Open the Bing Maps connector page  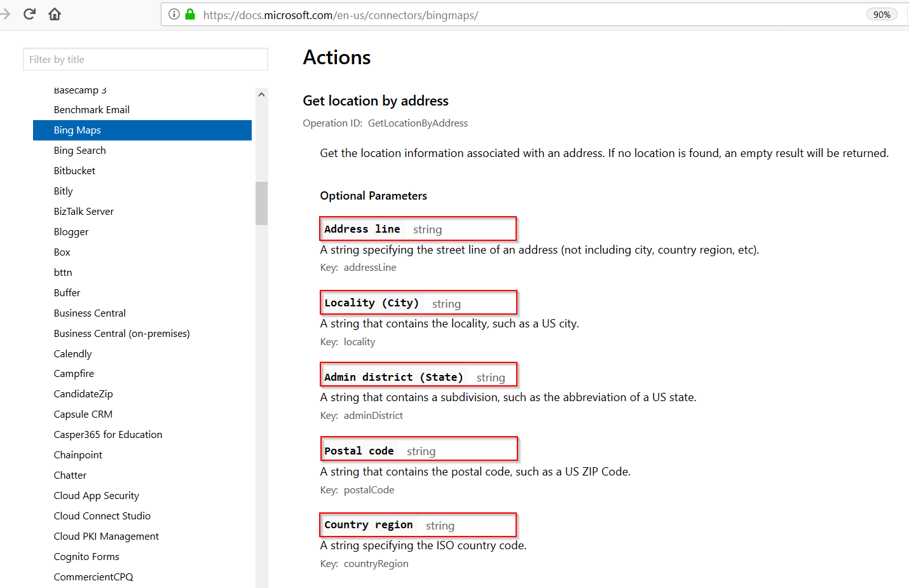click(77, 130)
